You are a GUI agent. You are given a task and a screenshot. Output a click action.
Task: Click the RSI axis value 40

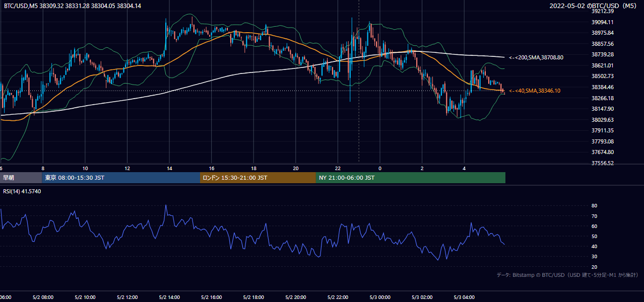pyautogui.click(x=595, y=246)
